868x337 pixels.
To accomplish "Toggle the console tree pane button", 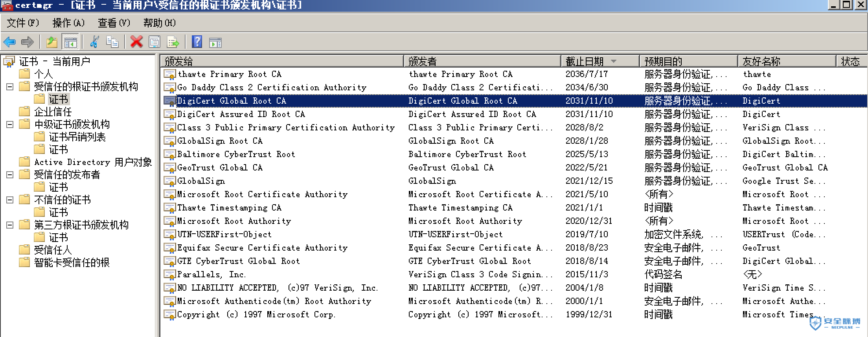I will 71,42.
